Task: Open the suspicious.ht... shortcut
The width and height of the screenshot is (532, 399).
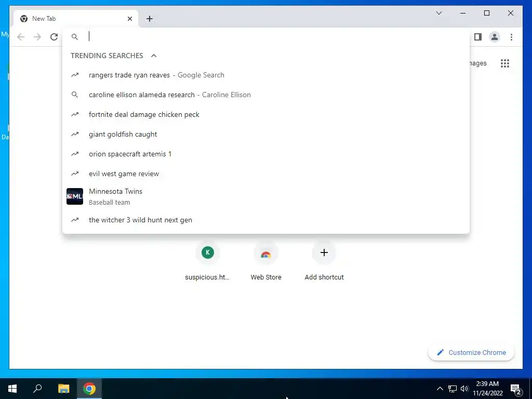Action: click(207, 261)
